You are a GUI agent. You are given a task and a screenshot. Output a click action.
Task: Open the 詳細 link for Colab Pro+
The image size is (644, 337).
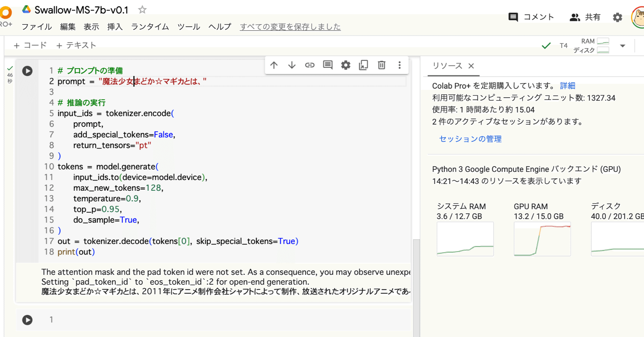pos(567,86)
